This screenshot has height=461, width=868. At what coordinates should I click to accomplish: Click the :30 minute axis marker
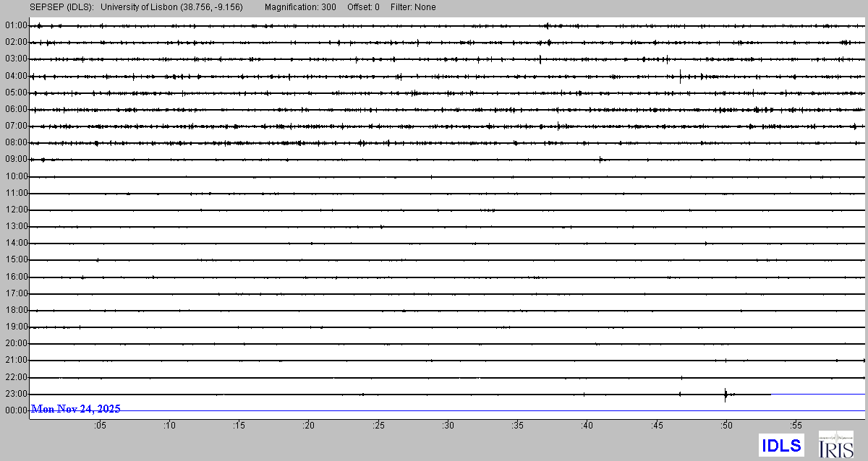click(x=448, y=426)
